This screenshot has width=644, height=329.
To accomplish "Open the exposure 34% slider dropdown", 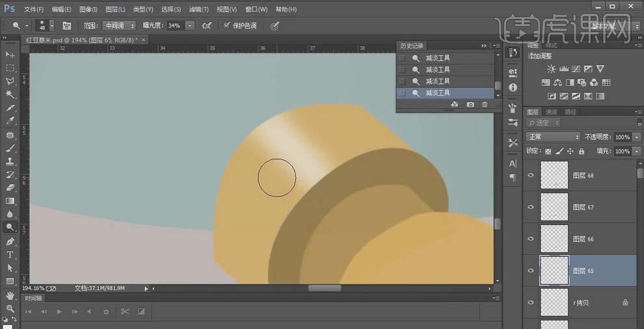I will coord(190,26).
